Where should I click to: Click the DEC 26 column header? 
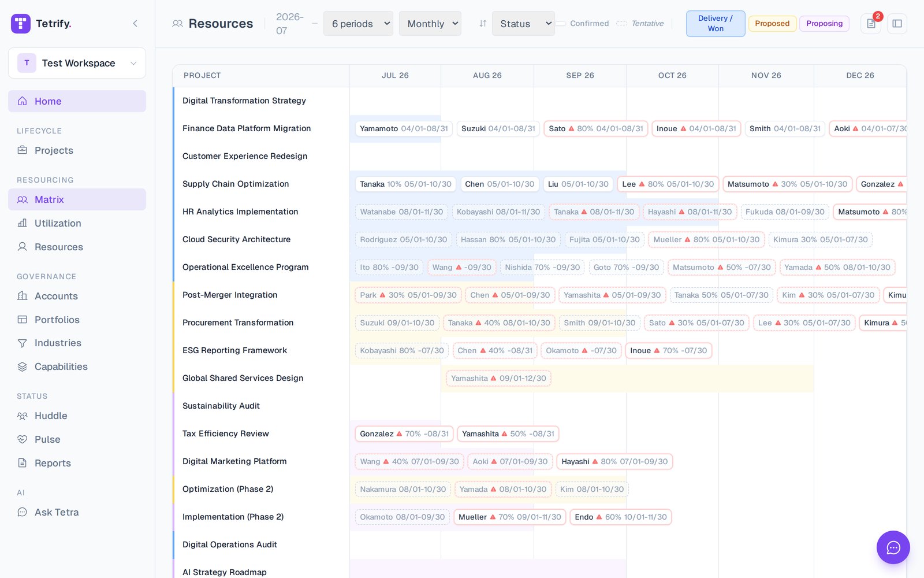[860, 76]
